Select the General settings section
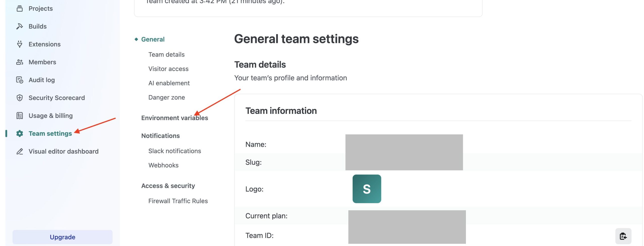This screenshot has width=644, height=246. coord(153,39)
